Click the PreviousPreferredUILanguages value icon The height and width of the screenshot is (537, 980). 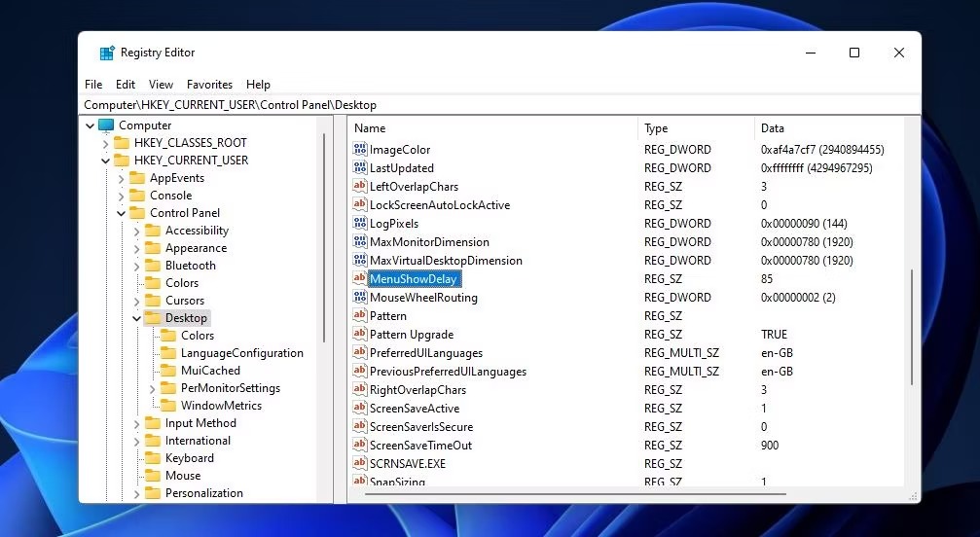click(x=359, y=371)
